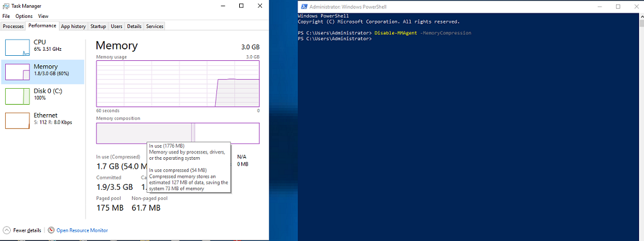This screenshot has width=644, height=241.
Task: Click the PowerShell title bar icon
Action: pyautogui.click(x=305, y=6)
